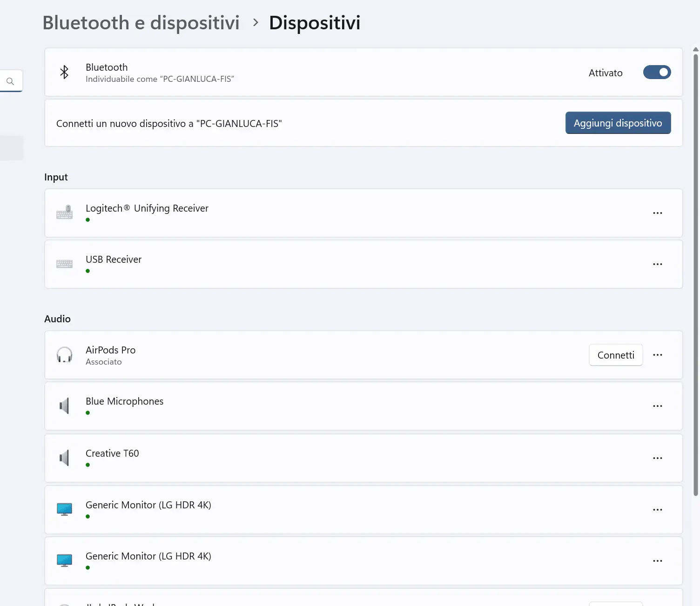The width and height of the screenshot is (700, 606).
Task: Click the Bluetooth icon in the Bluetooth row
Action: 64,72
